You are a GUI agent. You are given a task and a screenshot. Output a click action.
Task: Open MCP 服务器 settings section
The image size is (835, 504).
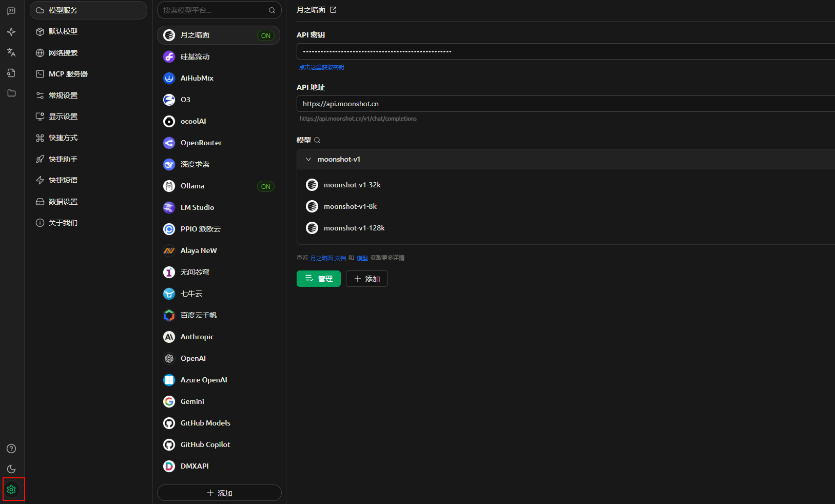[88, 74]
